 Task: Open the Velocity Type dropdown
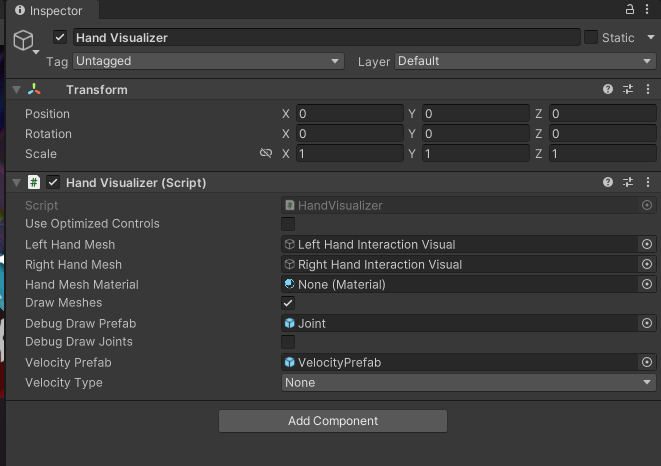coord(468,383)
